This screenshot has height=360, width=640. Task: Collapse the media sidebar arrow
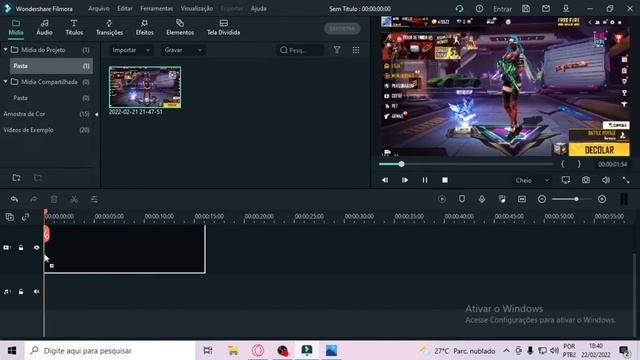click(96, 114)
